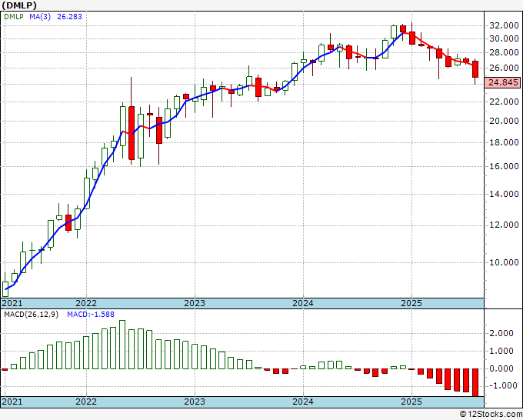
Task: Click 2025 on the MACD timeline
Action: point(411,402)
